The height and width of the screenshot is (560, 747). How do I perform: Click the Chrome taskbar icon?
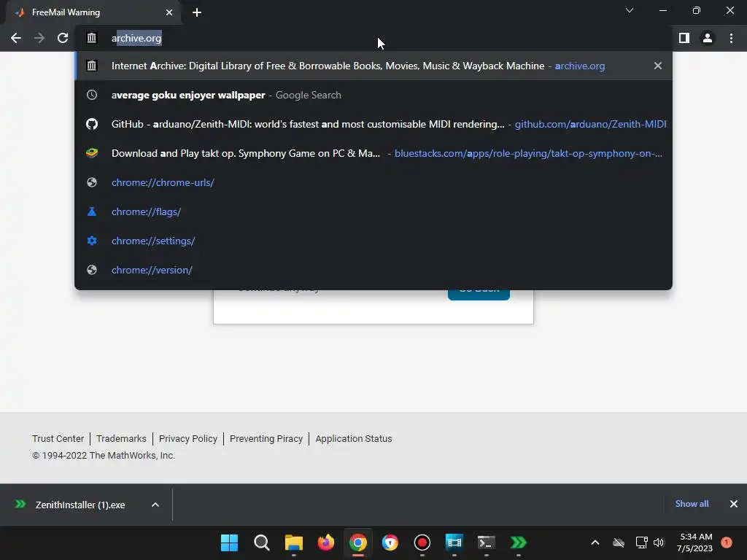click(x=358, y=542)
